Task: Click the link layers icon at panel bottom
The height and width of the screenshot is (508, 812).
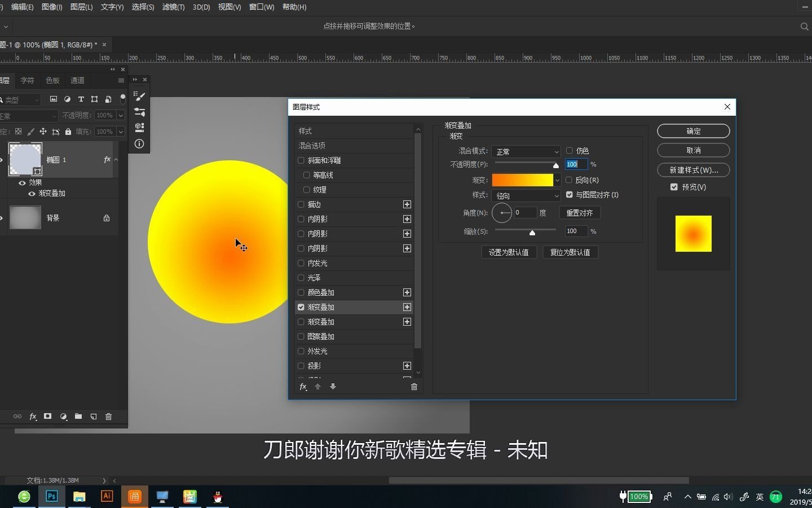Action: pyautogui.click(x=17, y=417)
